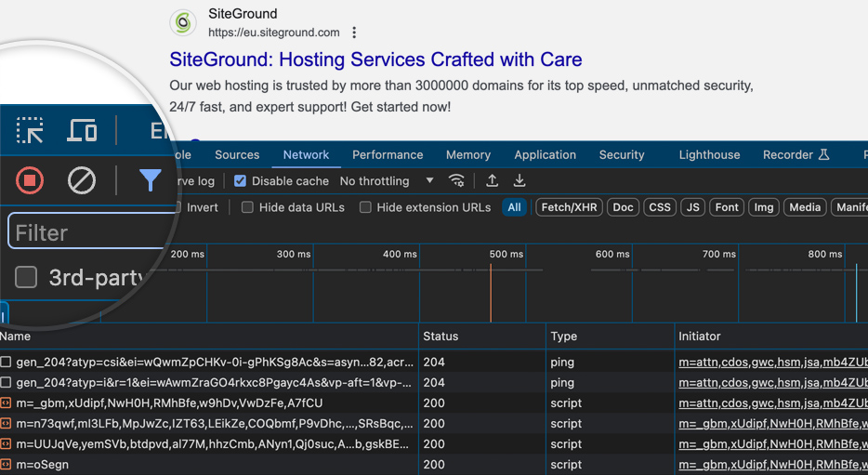Image resolution: width=868 pixels, height=475 pixels.
Task: Select checkbox of gen_204?atyp=i&r=1 row
Action: click(x=6, y=383)
